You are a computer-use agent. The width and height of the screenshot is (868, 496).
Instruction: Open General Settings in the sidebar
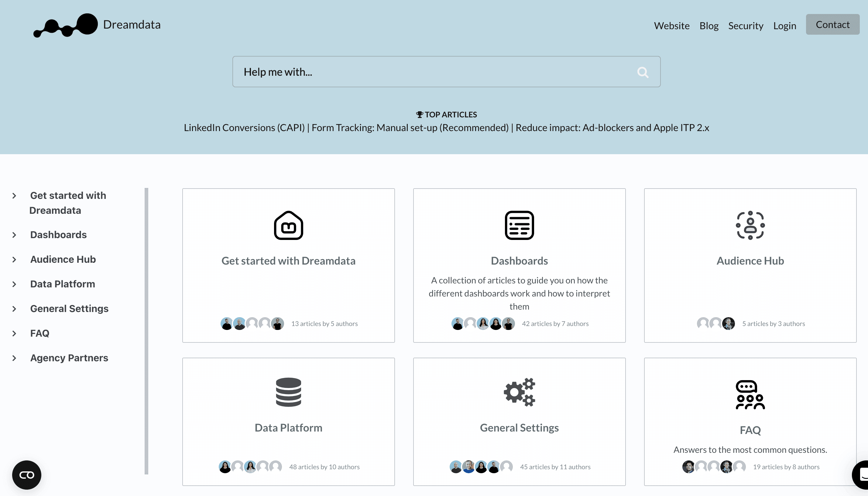pyautogui.click(x=69, y=309)
